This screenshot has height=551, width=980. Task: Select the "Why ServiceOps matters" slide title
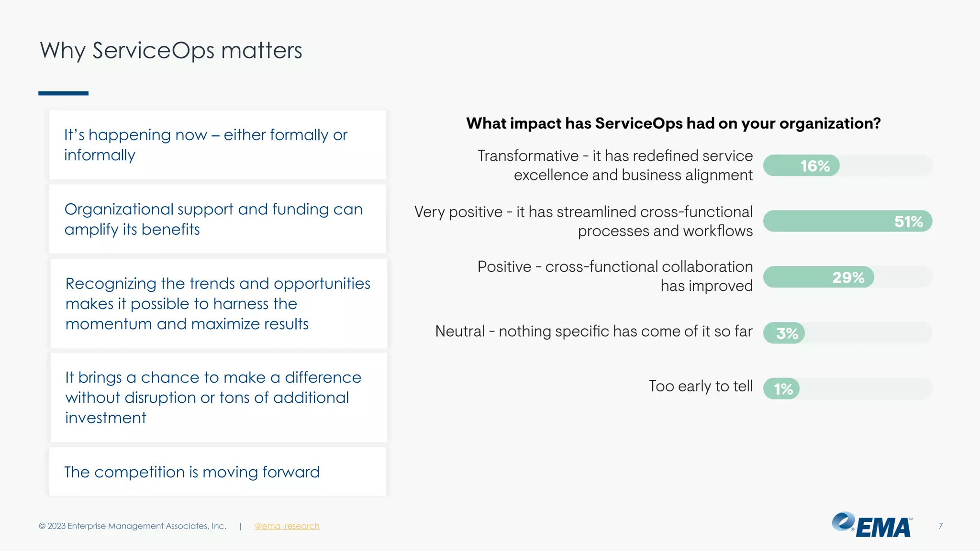coord(171,51)
